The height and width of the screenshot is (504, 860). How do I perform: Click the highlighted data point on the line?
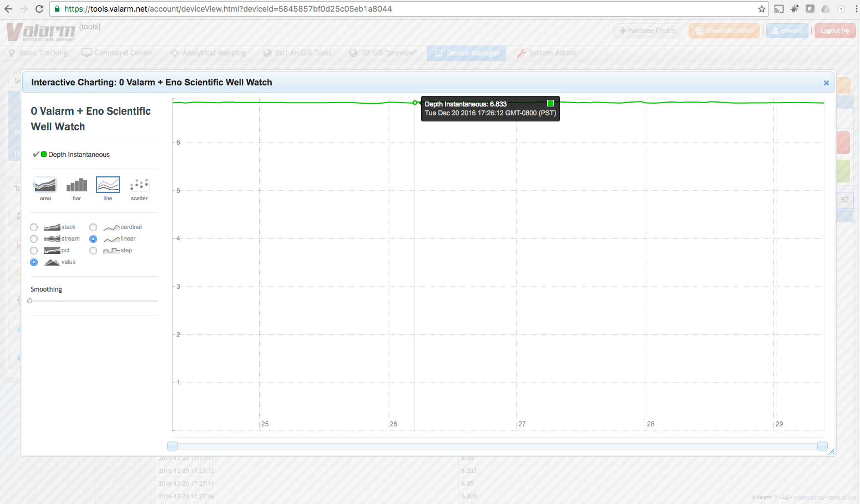point(414,103)
